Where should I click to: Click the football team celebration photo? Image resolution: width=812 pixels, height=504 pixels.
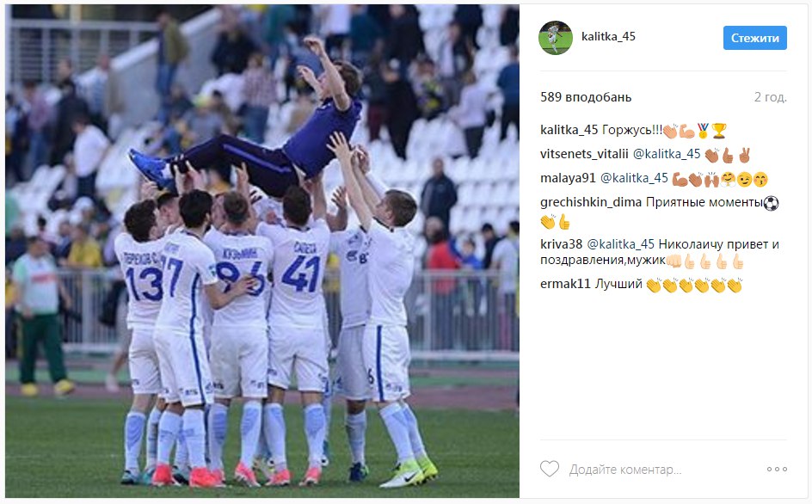pyautogui.click(x=262, y=251)
